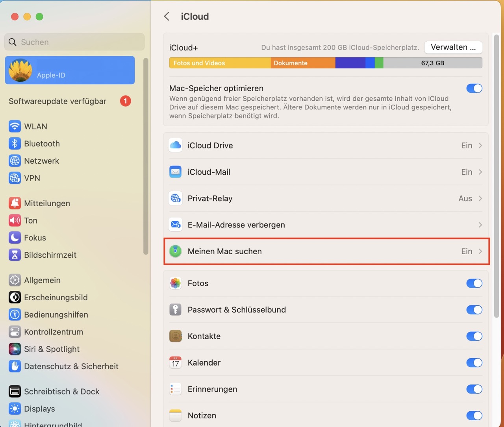Toggle the Notizen sync switch
Screen dimensions: 504x427
pyautogui.click(x=474, y=416)
